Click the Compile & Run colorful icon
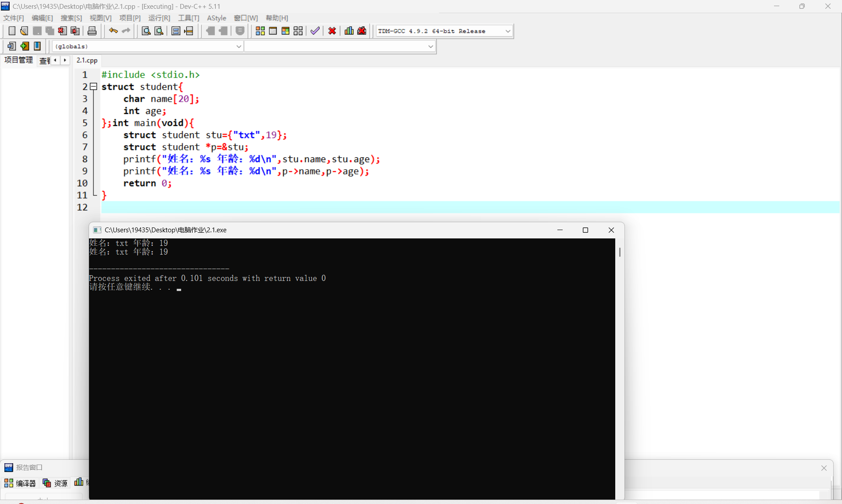The height and width of the screenshot is (504, 842). [285, 31]
